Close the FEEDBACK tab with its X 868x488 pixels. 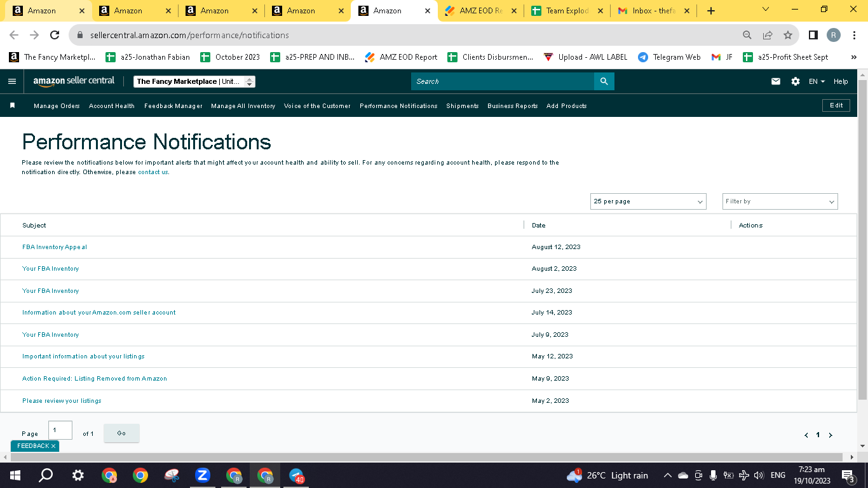point(53,446)
